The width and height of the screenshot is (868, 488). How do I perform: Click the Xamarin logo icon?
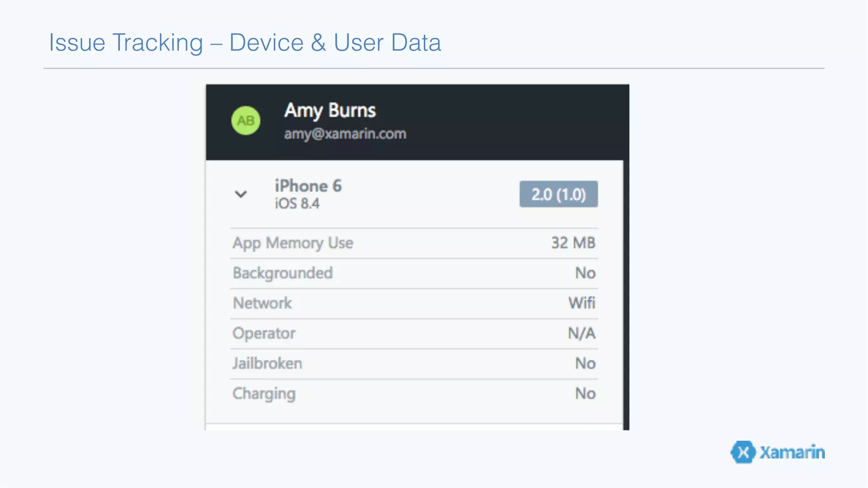point(743,452)
